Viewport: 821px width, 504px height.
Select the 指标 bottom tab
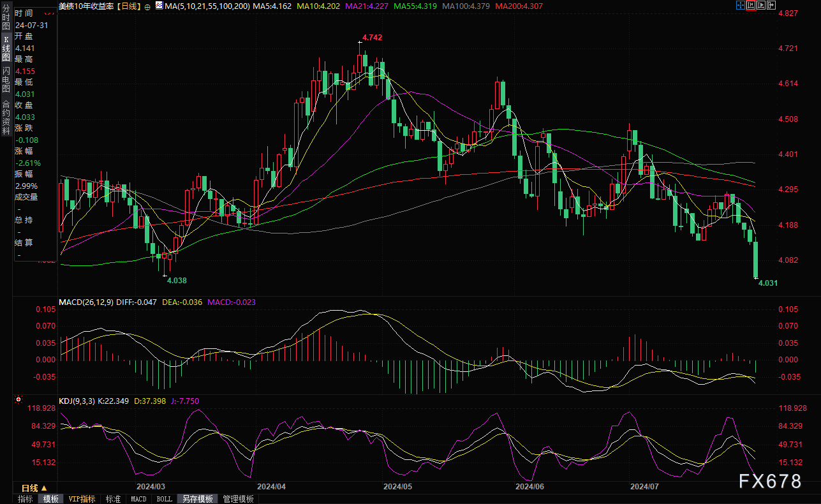point(26,499)
